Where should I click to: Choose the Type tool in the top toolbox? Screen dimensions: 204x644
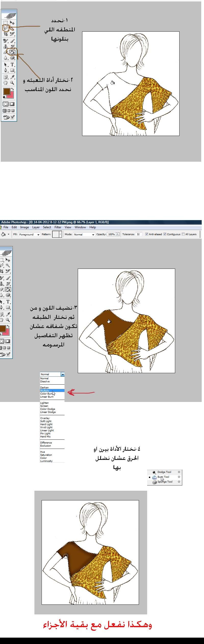pos(12,65)
